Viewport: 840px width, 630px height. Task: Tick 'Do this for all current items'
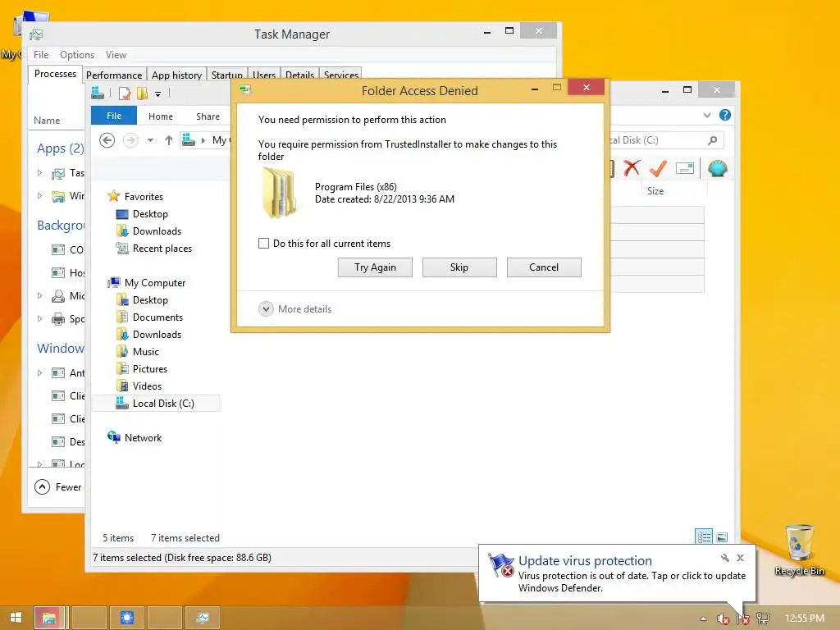click(263, 243)
